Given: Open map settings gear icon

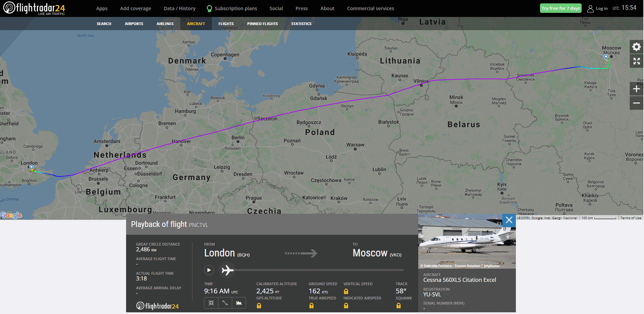Looking at the screenshot, I should pyautogui.click(x=637, y=47).
